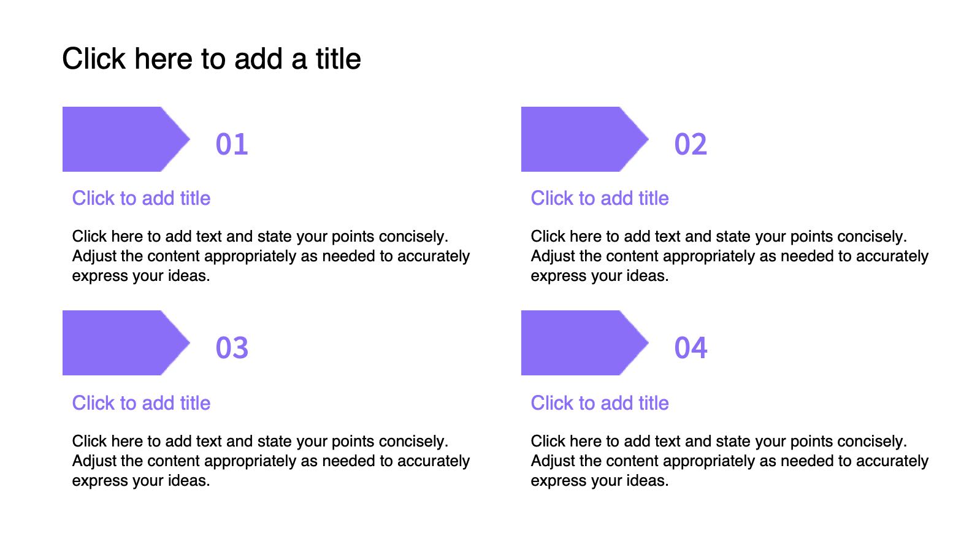Click the number 04 label
This screenshot has height=552, width=980.
point(691,348)
